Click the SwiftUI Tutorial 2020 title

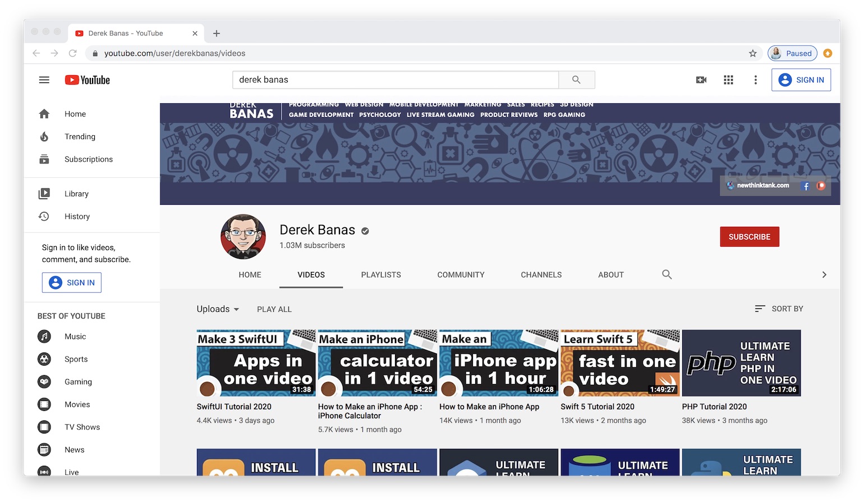pos(234,406)
